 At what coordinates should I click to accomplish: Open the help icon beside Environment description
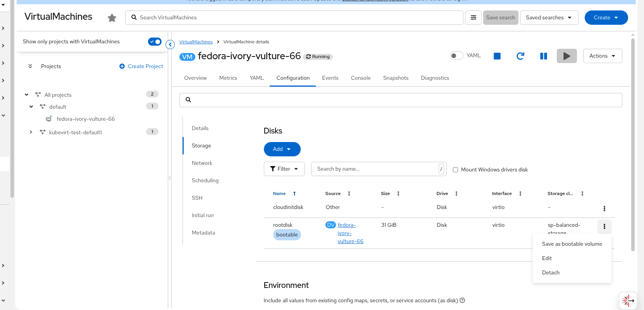pos(462,300)
